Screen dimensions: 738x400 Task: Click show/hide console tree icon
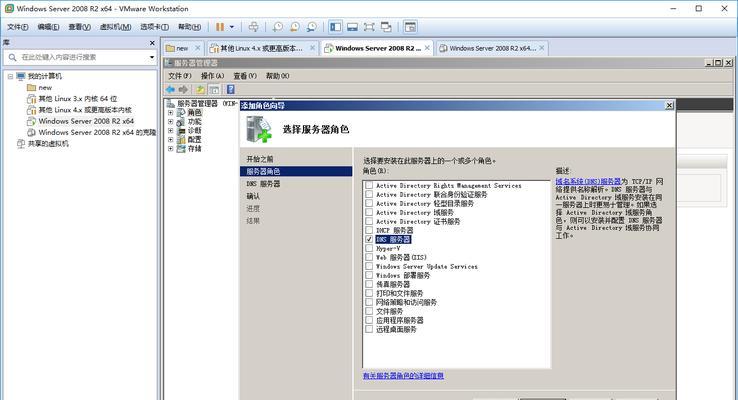click(214, 89)
